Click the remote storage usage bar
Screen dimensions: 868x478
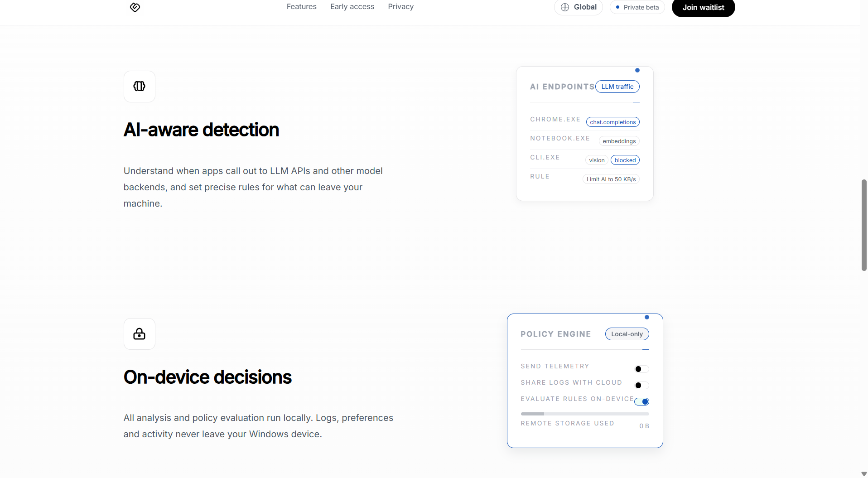pos(584,414)
